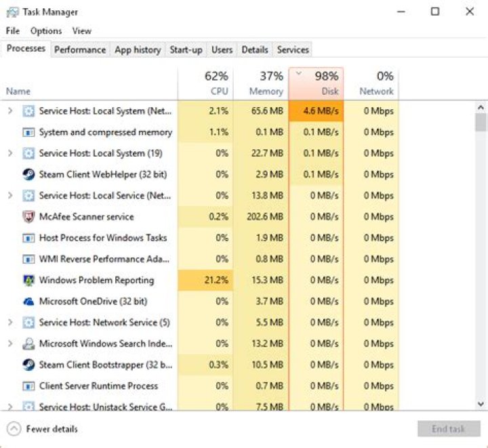Close the Task Manager window

(470, 12)
